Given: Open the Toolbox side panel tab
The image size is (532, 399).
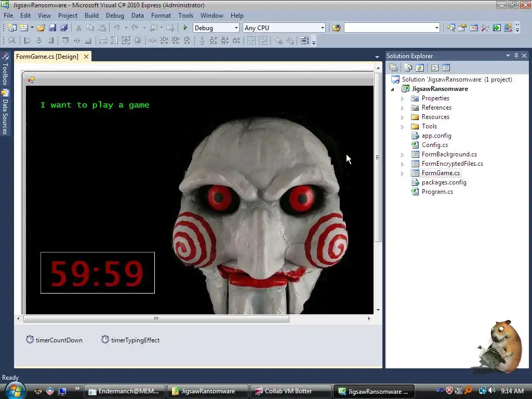Looking at the screenshot, I should (x=5, y=69).
